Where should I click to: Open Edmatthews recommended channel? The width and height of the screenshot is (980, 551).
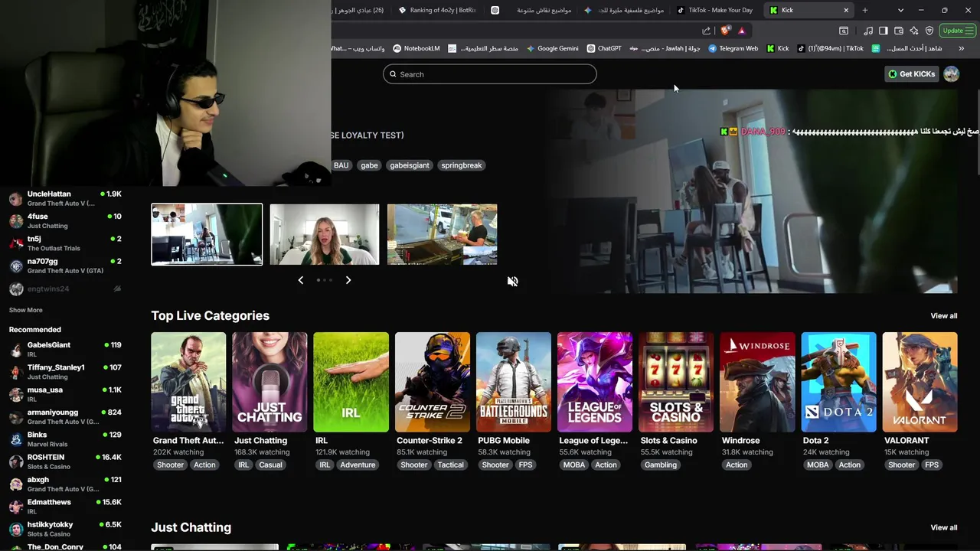tap(65, 507)
